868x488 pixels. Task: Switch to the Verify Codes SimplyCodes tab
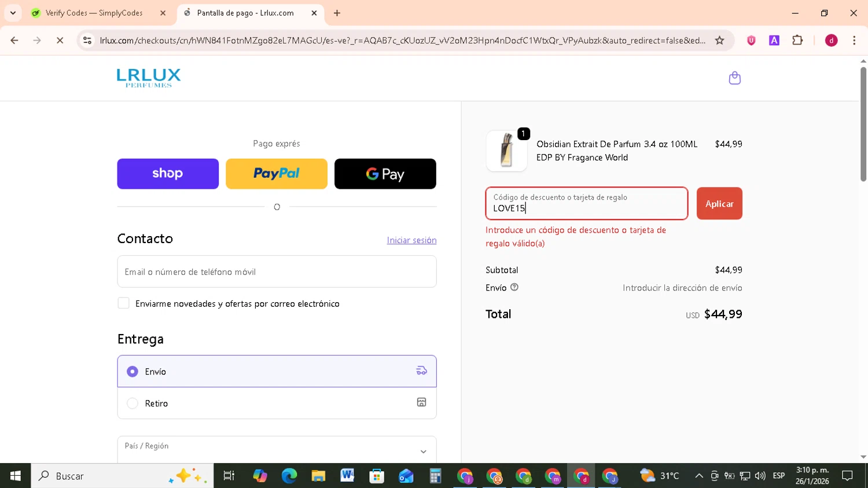[x=98, y=13]
